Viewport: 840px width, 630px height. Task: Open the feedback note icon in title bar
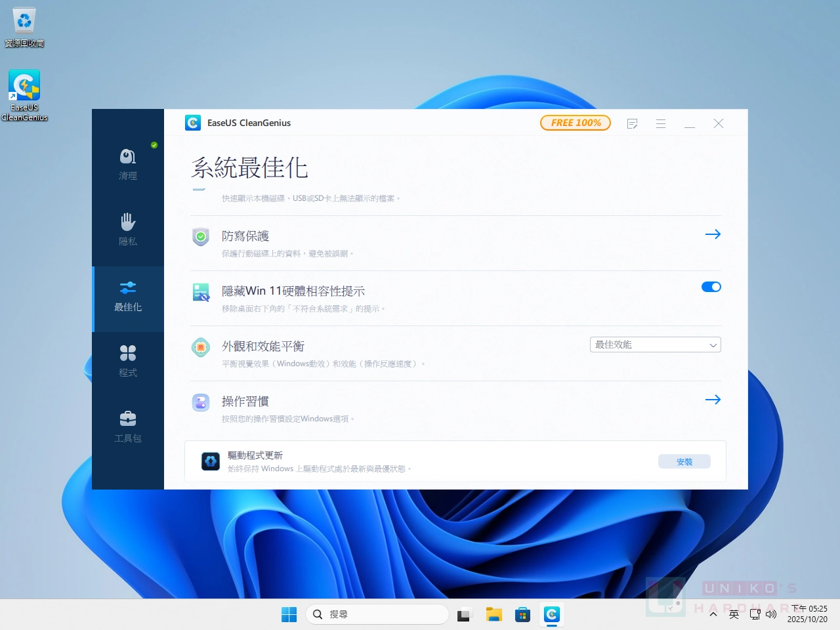tap(632, 123)
